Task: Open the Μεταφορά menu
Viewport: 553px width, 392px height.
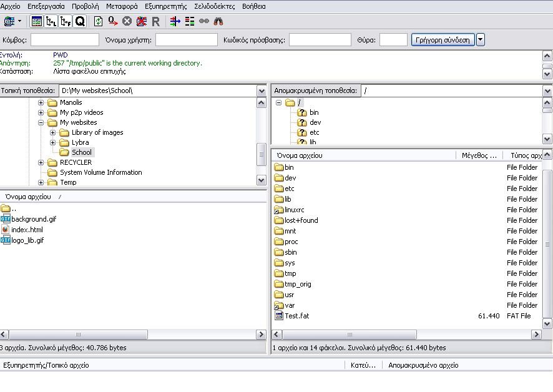Action: click(122, 6)
